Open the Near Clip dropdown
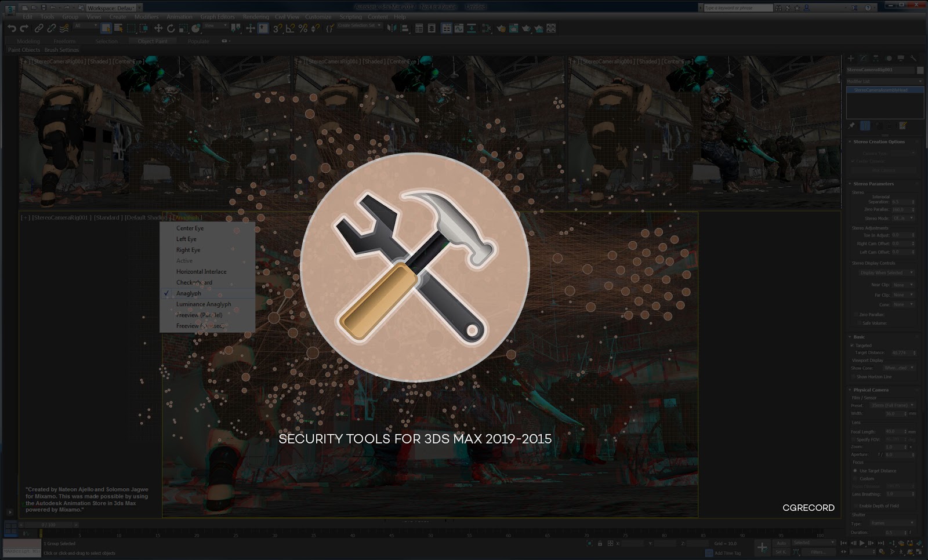This screenshot has width=928, height=560. click(903, 285)
